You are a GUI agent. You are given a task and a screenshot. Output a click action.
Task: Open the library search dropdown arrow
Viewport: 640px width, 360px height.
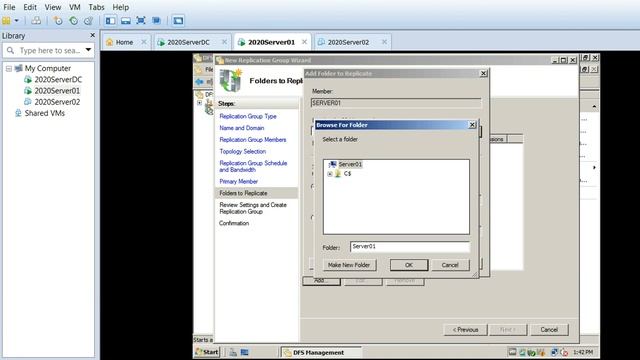point(88,50)
